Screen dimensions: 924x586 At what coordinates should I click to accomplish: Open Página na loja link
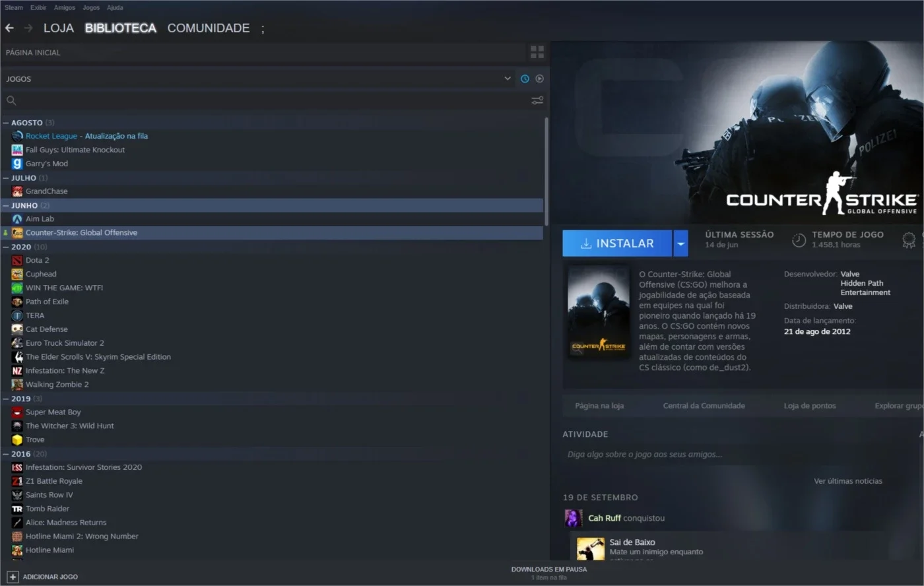(599, 406)
